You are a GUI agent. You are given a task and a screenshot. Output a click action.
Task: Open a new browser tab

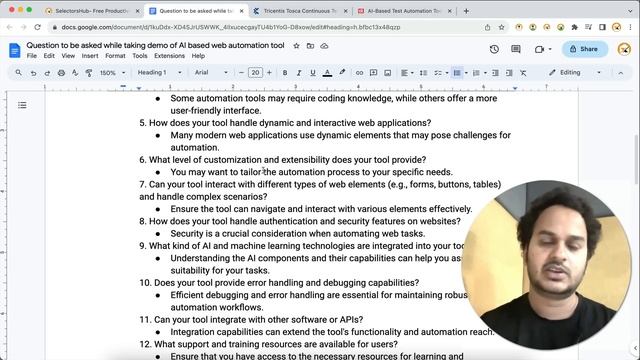(466, 11)
